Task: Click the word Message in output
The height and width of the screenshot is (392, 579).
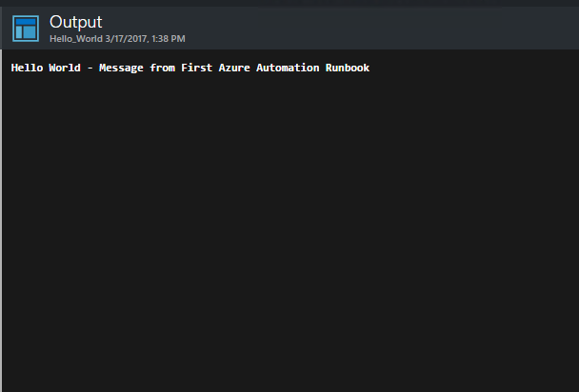Action: coord(121,69)
